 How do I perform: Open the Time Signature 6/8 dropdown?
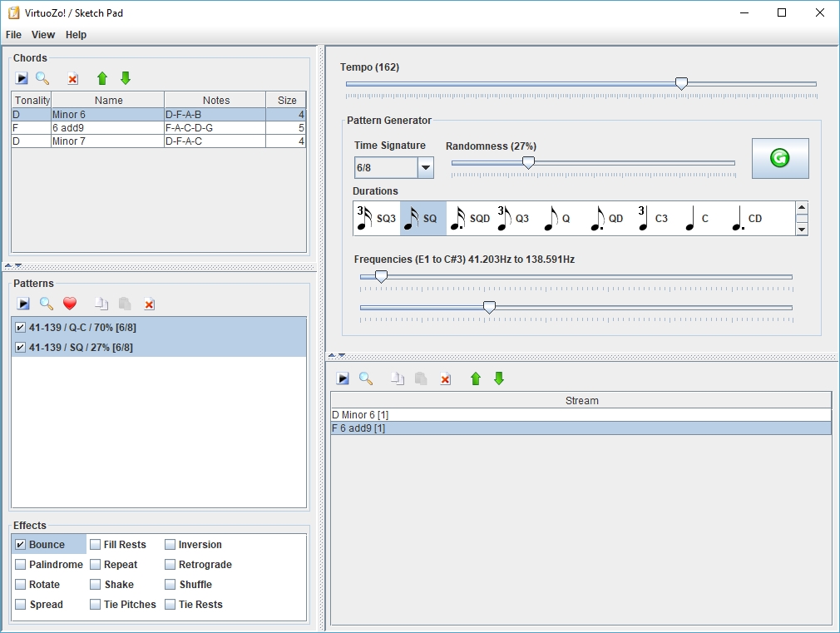tap(426, 168)
